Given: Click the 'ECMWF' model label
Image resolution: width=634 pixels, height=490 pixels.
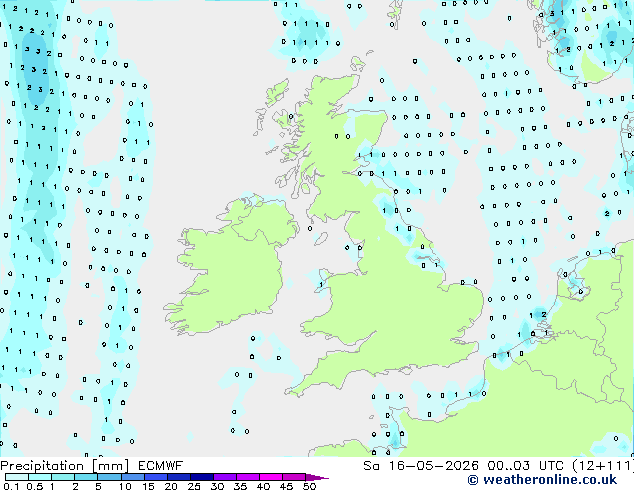Looking at the screenshot, I should 161,466.
